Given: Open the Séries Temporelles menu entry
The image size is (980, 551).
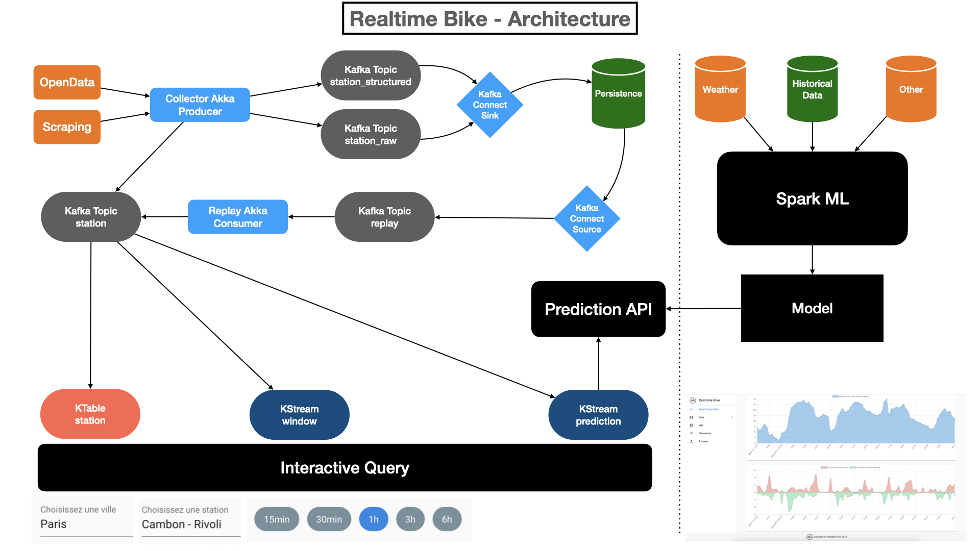Looking at the screenshot, I should [709, 409].
